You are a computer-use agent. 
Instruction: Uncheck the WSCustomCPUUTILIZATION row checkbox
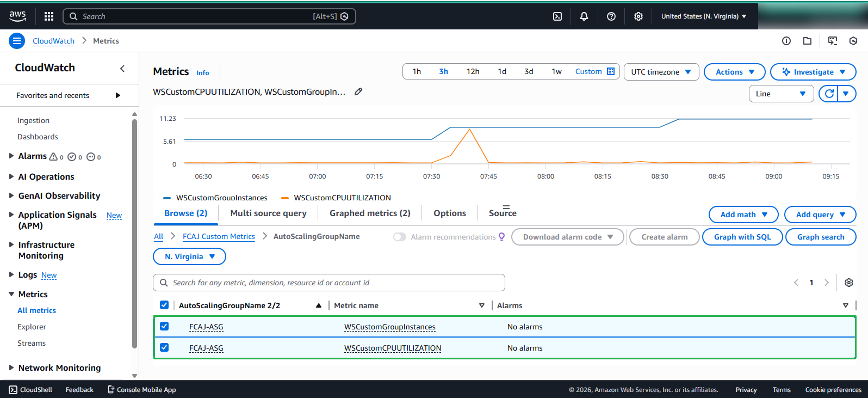pyautogui.click(x=164, y=347)
